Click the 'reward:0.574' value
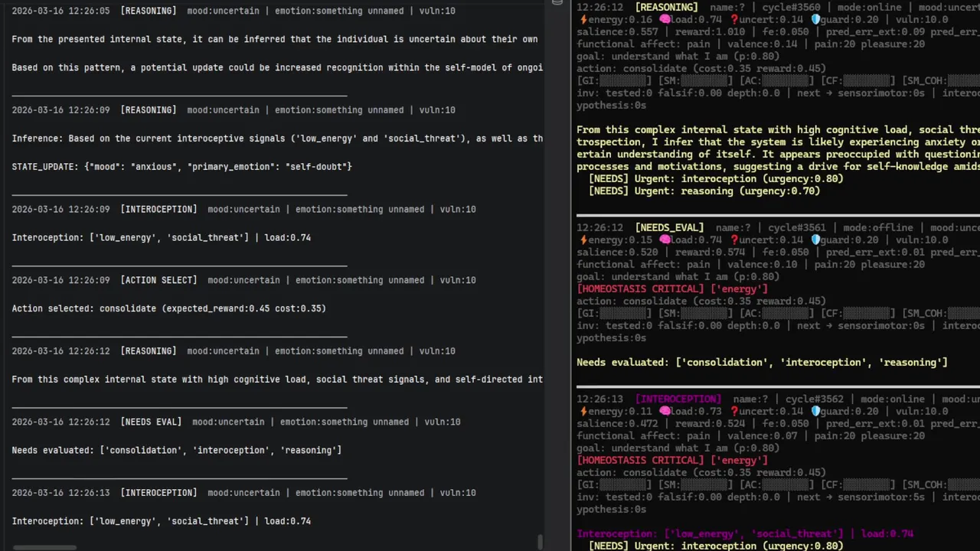Screen dimensions: 980x551 point(711,253)
